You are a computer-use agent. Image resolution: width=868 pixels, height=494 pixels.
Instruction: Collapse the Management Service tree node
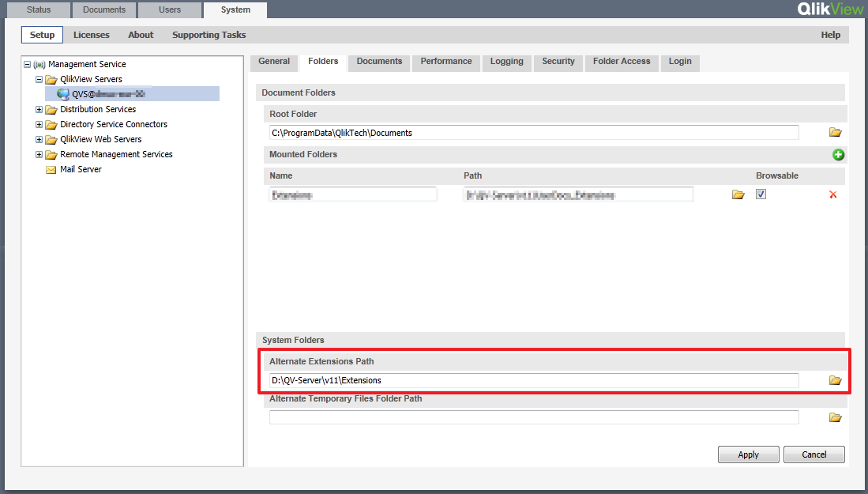point(27,64)
